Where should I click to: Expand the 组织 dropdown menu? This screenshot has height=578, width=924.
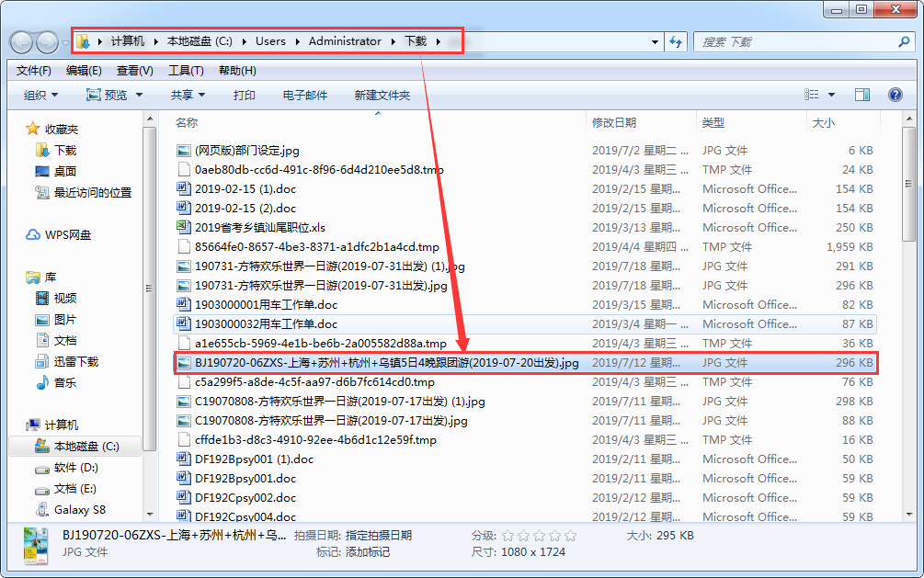click(40, 95)
